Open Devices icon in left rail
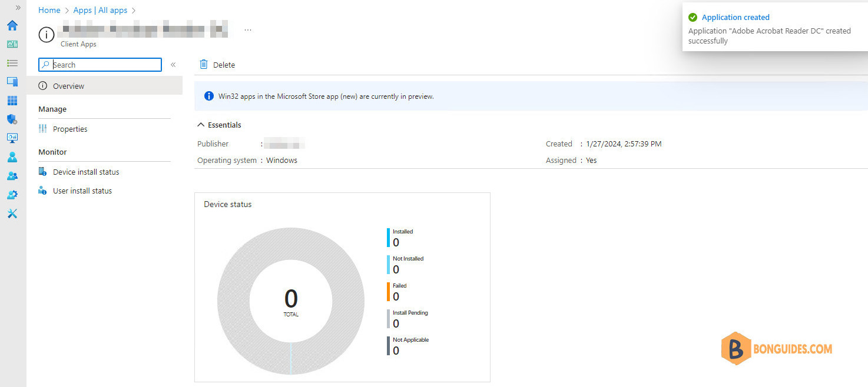 [12, 82]
